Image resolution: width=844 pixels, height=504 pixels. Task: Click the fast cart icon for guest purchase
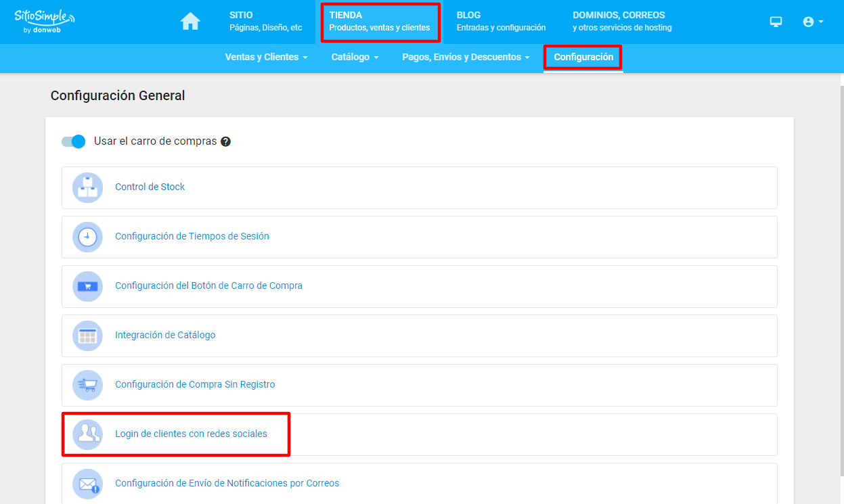[x=87, y=385]
